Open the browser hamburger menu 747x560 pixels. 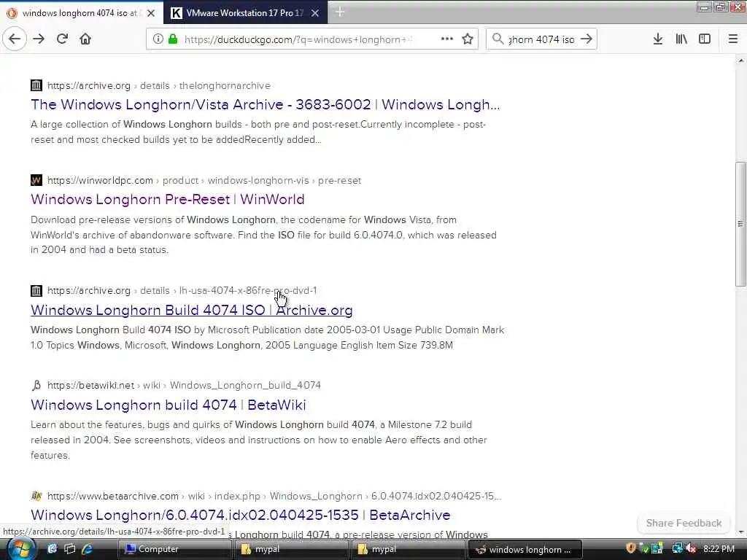pos(732,39)
